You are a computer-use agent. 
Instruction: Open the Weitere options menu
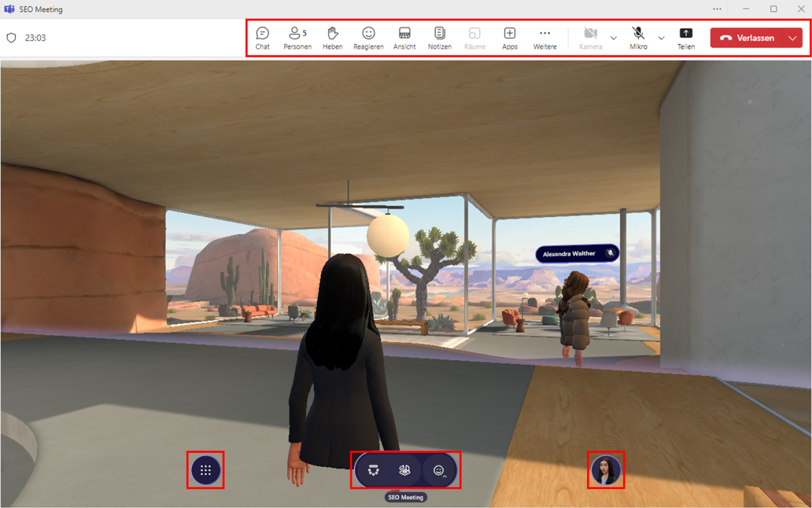click(x=544, y=37)
